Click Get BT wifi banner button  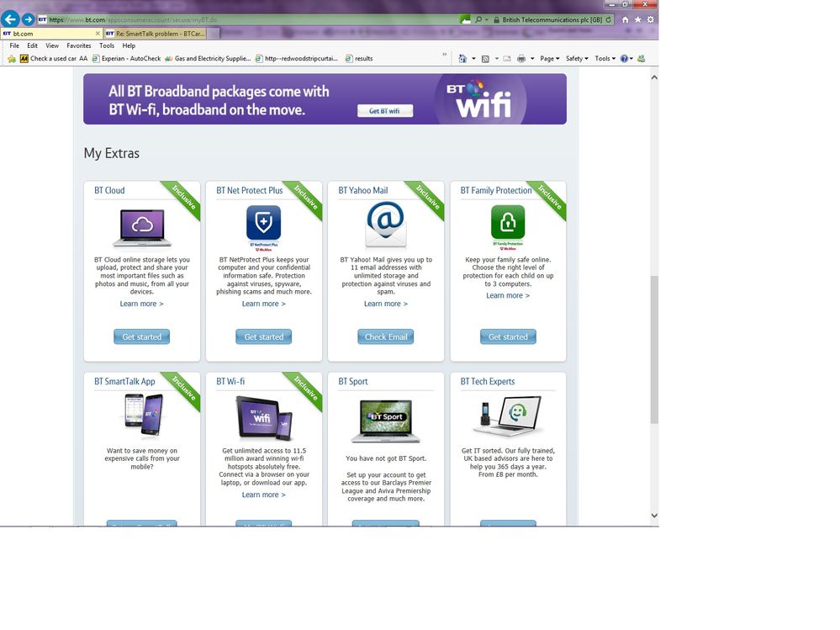(384, 111)
